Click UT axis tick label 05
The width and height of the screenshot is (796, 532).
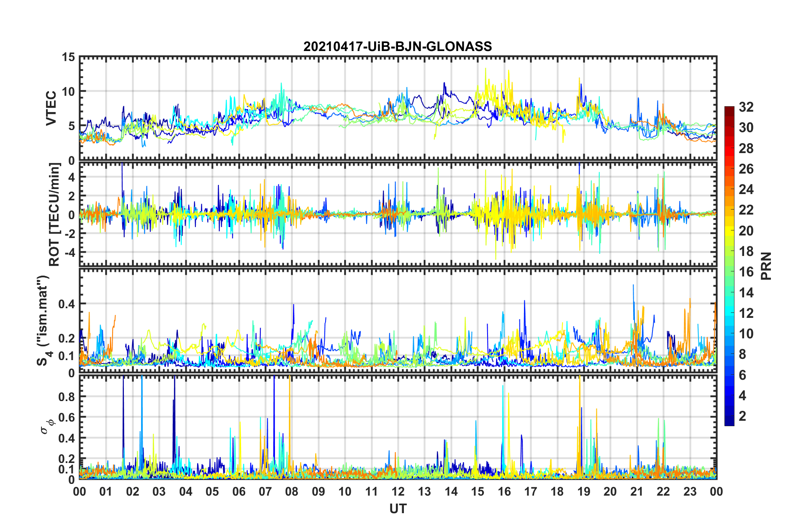(212, 491)
